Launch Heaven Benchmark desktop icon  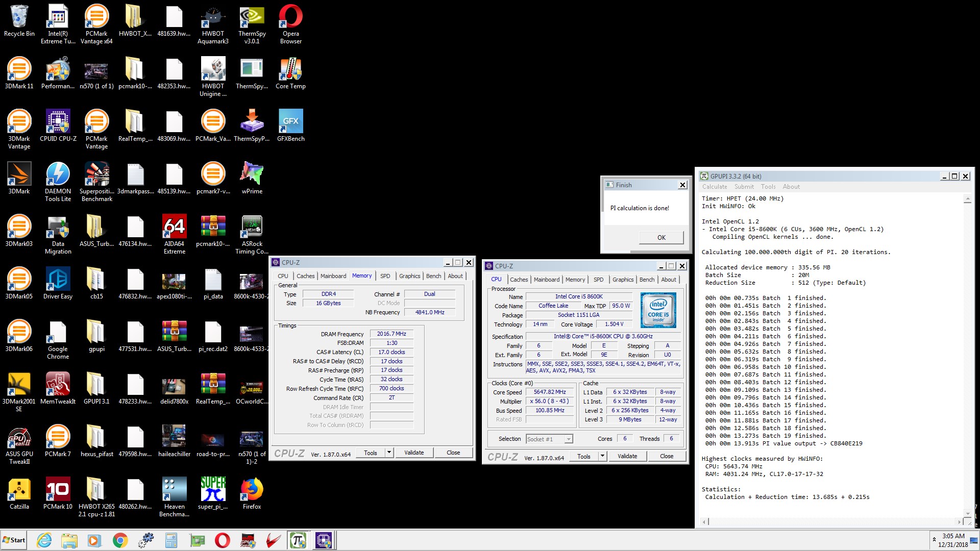[174, 497]
